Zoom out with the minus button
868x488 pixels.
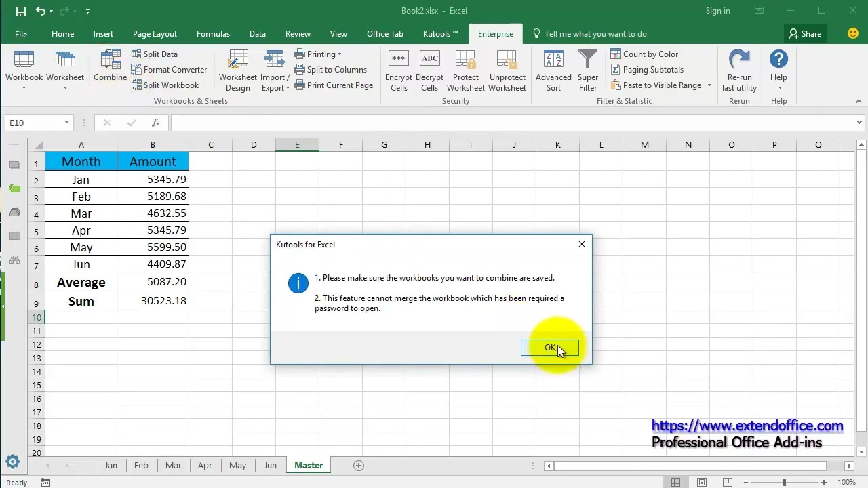point(745,483)
